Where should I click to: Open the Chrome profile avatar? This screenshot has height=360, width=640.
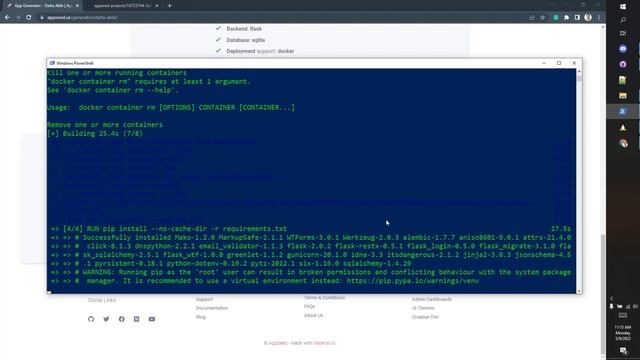(x=588, y=18)
